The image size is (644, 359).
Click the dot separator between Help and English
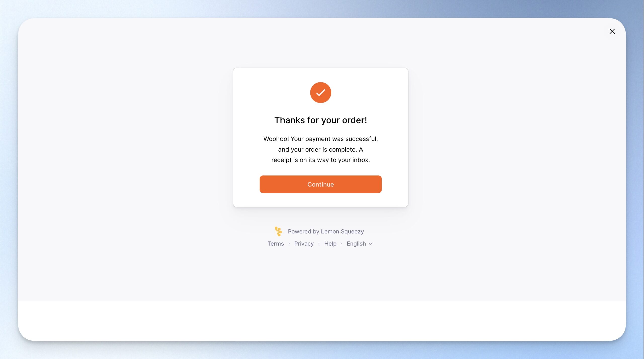(342, 244)
